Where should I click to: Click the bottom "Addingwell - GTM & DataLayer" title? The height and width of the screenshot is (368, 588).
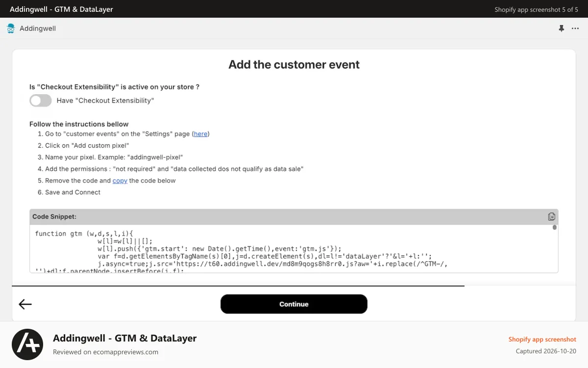[124, 338]
